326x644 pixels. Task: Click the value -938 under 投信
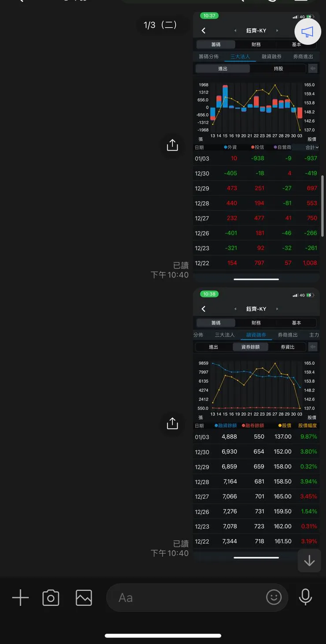(257, 158)
